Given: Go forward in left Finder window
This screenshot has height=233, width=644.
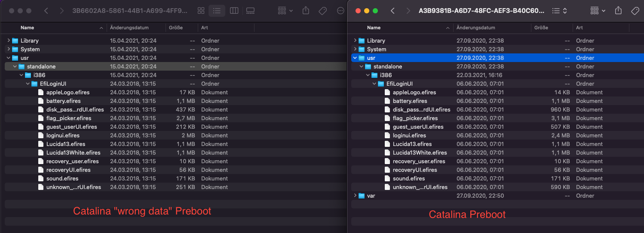Looking at the screenshot, I should 62,11.
